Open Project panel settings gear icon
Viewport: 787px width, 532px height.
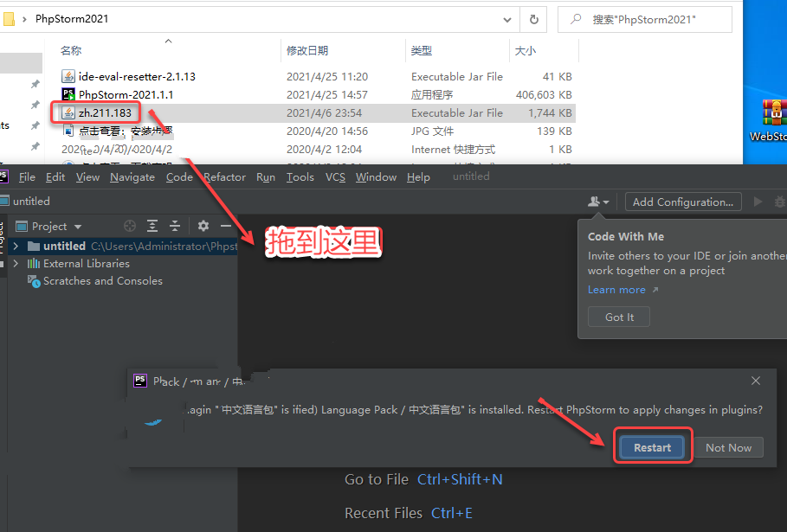click(x=203, y=226)
